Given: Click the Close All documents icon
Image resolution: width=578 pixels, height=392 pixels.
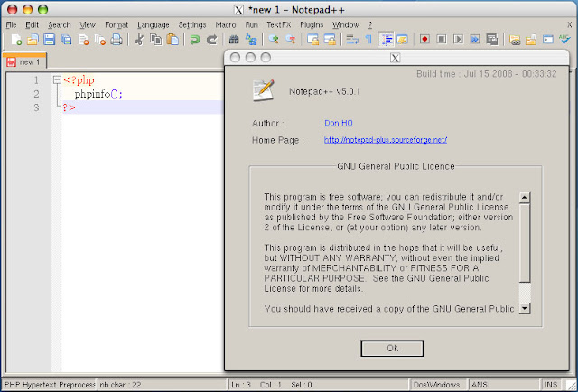Looking at the screenshot, I should pyautogui.click(x=100, y=40).
